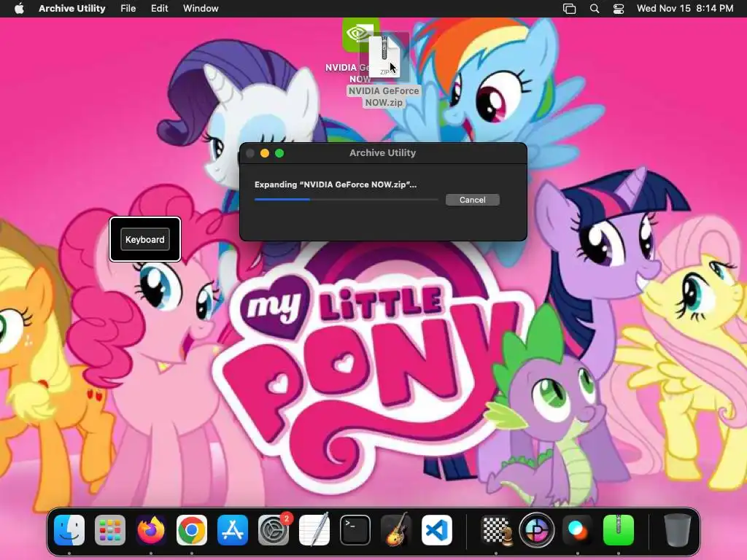This screenshot has height=560, width=747.
Task: Open TextEdit from the Dock
Action: tap(314, 529)
